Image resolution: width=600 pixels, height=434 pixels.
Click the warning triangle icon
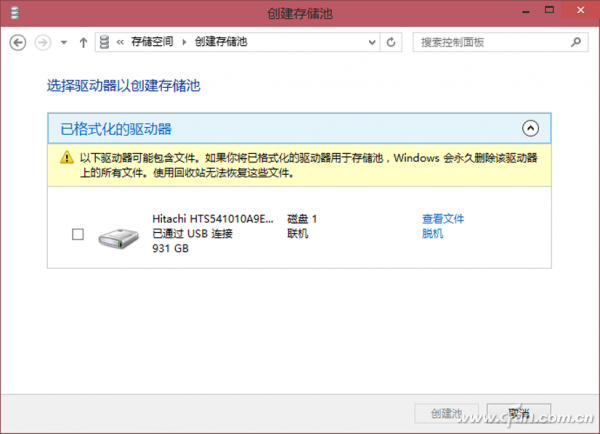[x=67, y=158]
